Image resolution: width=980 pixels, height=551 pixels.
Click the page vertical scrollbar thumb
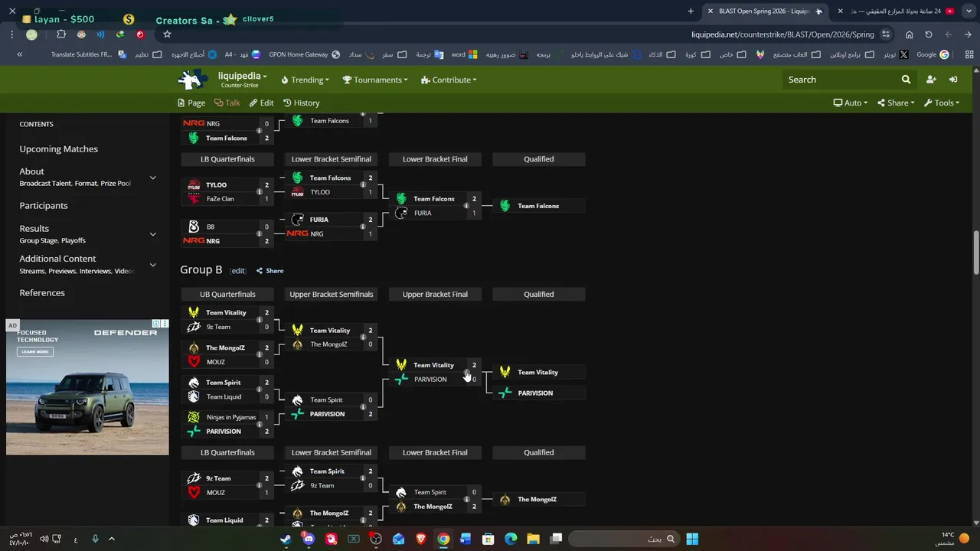(x=975, y=253)
